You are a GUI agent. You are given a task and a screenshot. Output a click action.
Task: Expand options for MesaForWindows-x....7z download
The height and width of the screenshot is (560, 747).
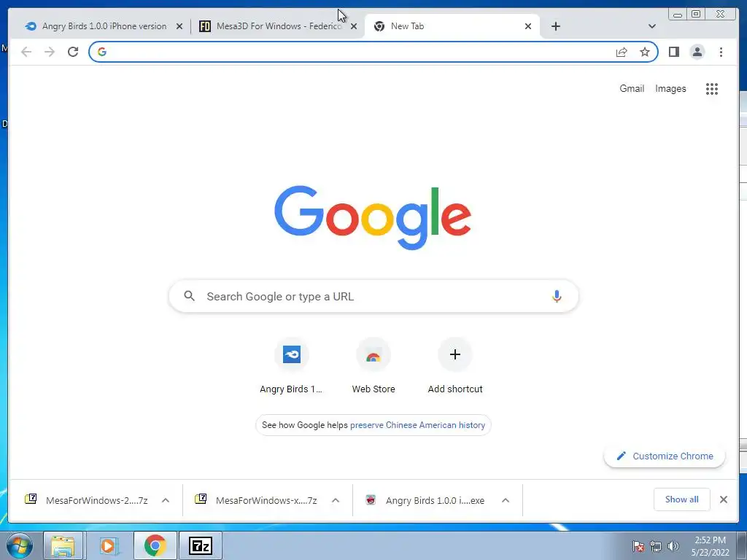coord(336,500)
